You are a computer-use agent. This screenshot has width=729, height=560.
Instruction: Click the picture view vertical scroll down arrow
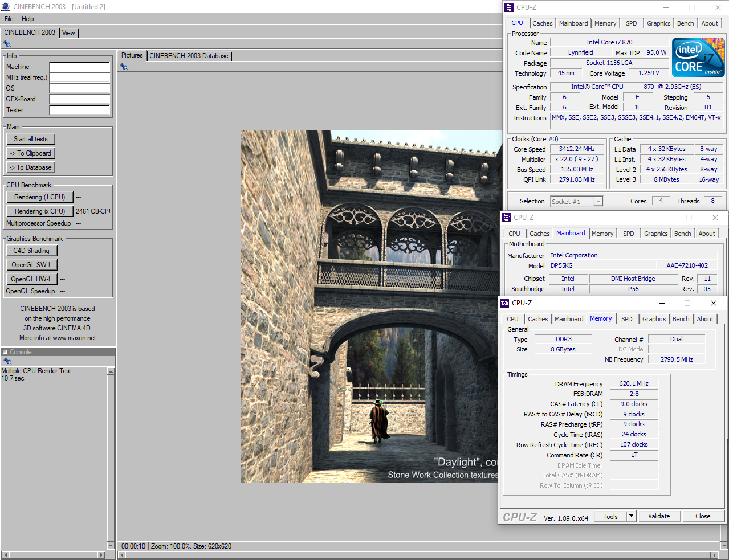tap(724, 545)
